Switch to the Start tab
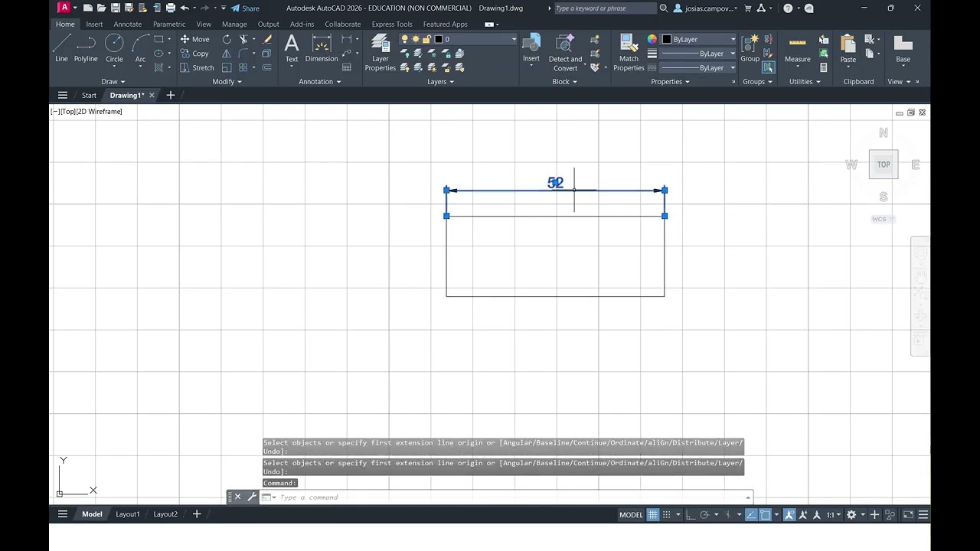980x551 pixels. 89,96
